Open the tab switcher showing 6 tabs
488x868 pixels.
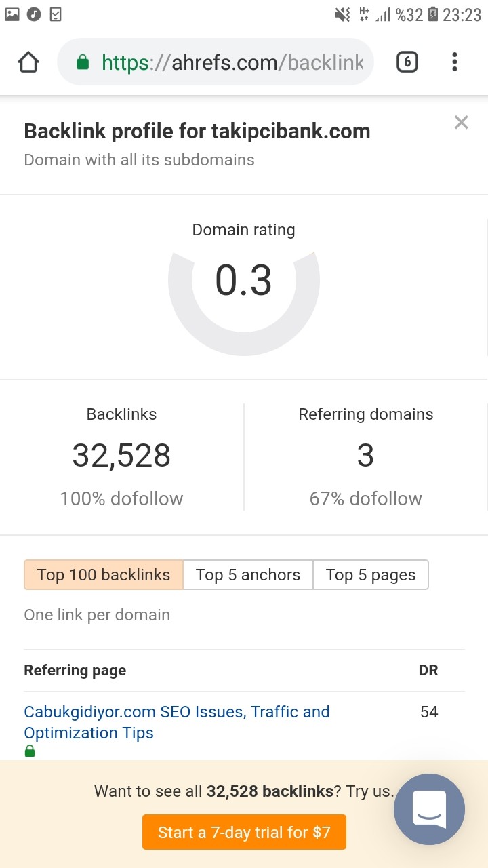tap(407, 62)
